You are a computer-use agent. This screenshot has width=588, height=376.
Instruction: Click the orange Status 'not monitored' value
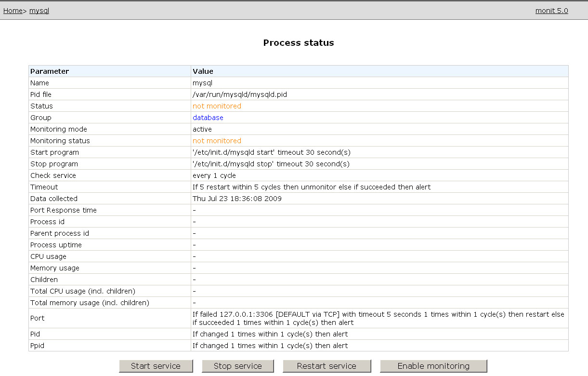[x=217, y=106]
